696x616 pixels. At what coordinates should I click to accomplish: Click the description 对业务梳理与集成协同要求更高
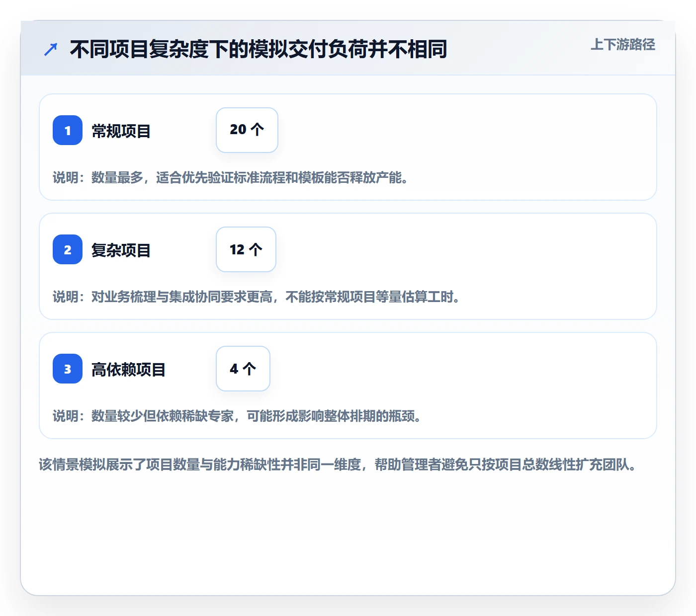point(257,297)
